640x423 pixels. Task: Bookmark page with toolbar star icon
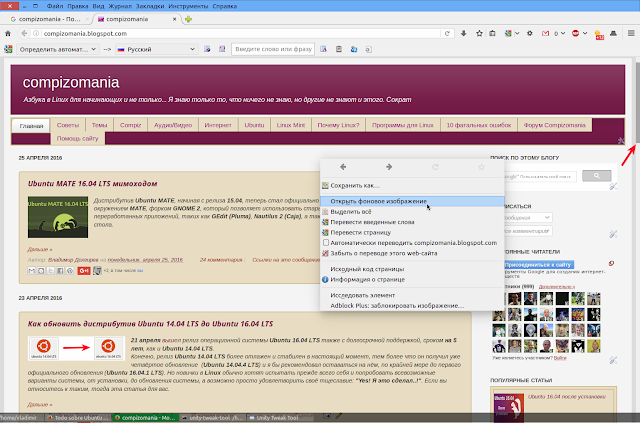pyautogui.click(x=479, y=33)
